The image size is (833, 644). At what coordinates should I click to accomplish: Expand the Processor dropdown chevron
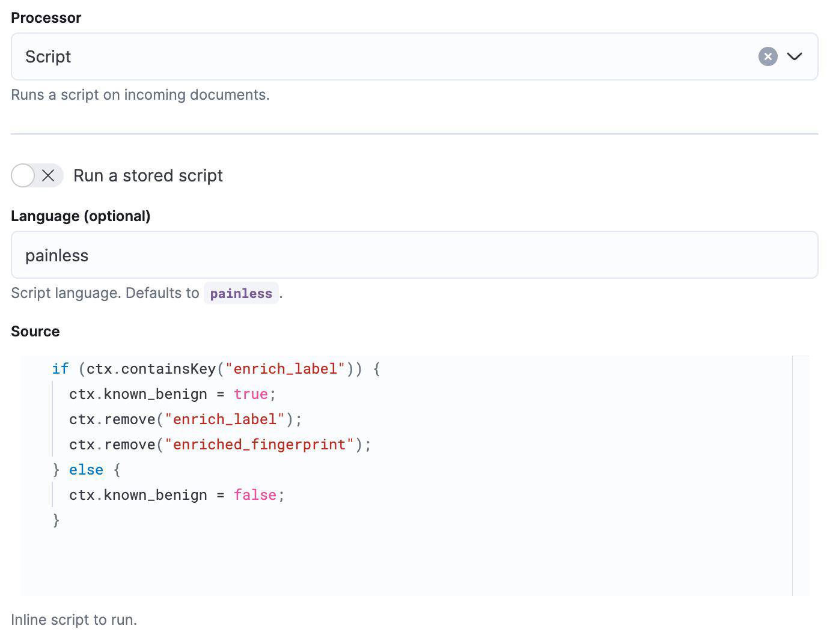tap(795, 56)
